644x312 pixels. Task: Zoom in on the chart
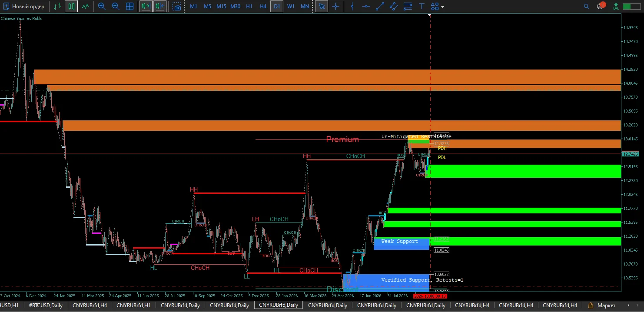(102, 7)
